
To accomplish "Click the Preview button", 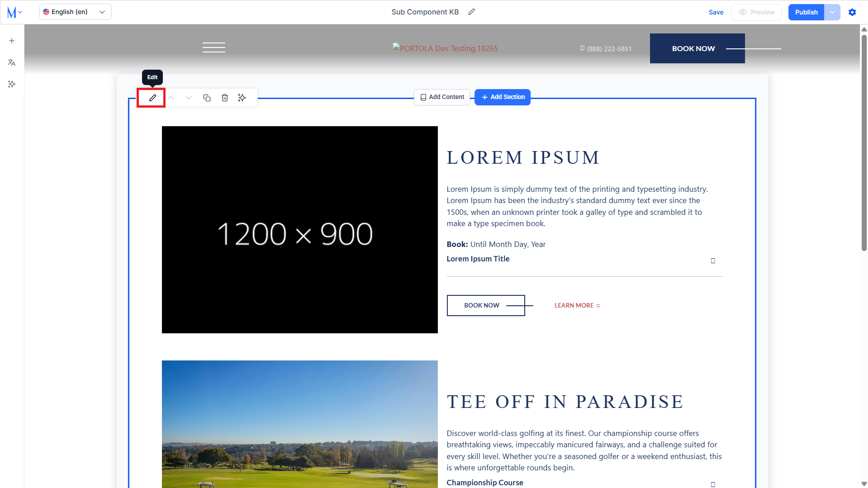I will 757,12.
